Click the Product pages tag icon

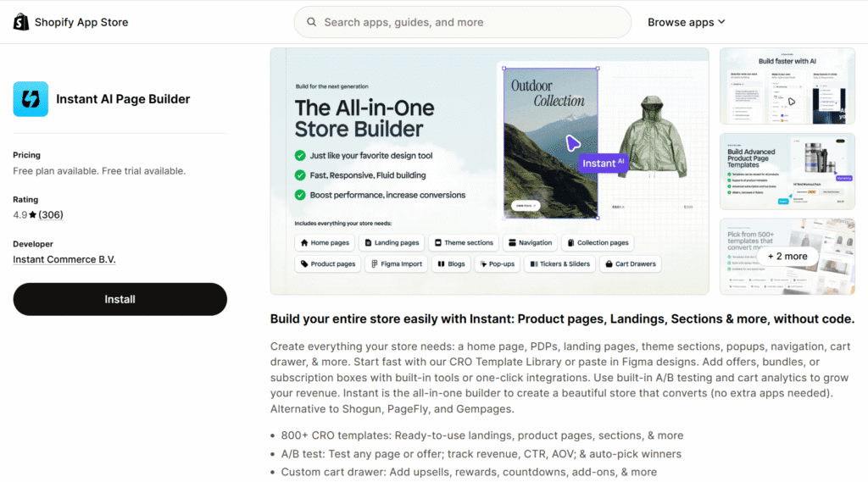tap(304, 264)
